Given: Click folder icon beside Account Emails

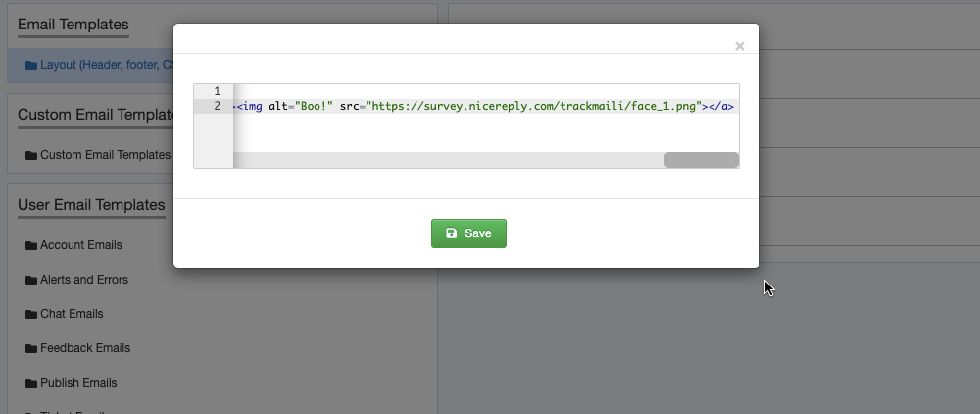Looking at the screenshot, I should pos(31,246).
